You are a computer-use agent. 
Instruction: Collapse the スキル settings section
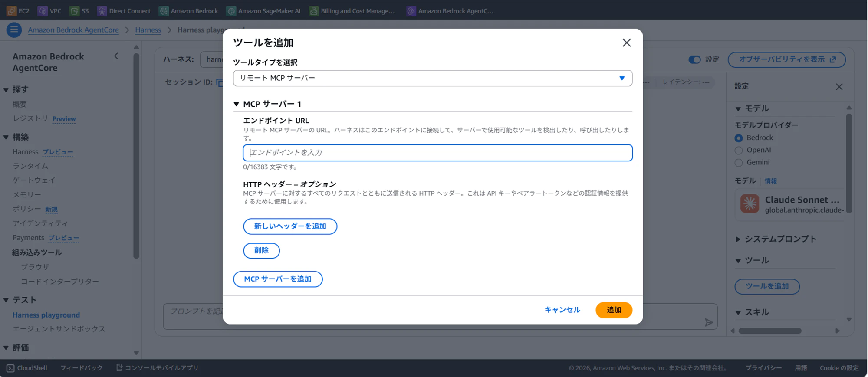point(738,312)
